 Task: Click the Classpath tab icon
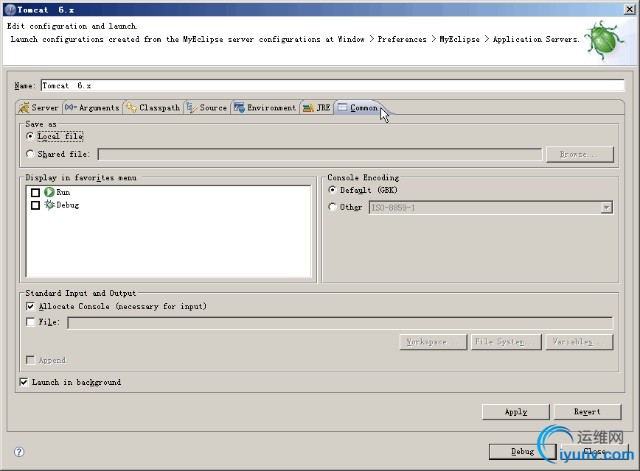[131, 107]
